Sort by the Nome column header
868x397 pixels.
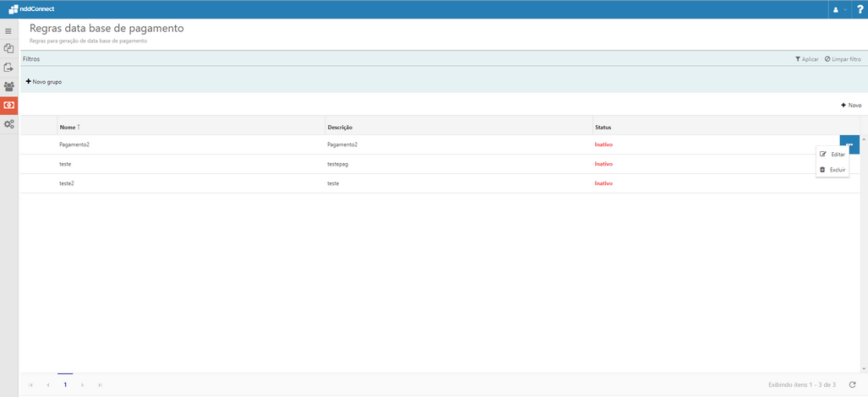pyautogui.click(x=68, y=128)
